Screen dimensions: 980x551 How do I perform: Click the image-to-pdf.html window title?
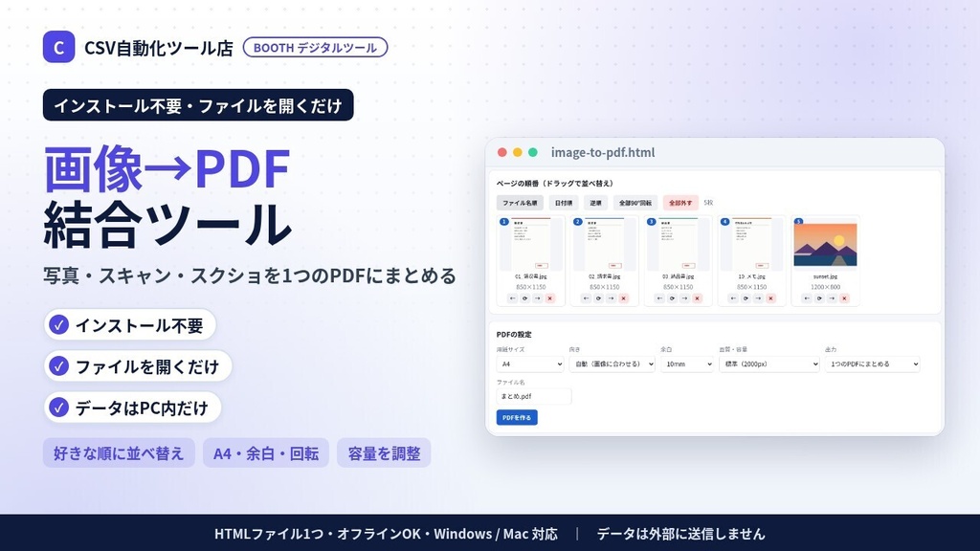tap(603, 152)
